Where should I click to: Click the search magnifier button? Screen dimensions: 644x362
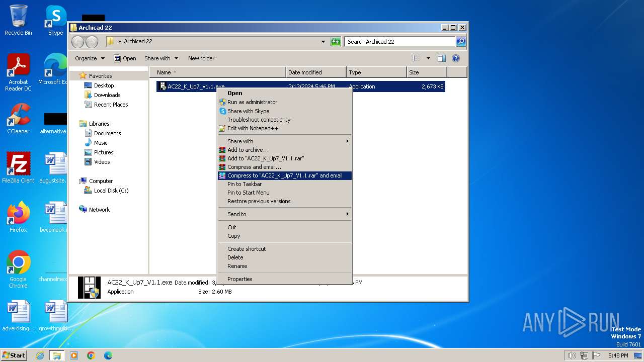click(460, 42)
